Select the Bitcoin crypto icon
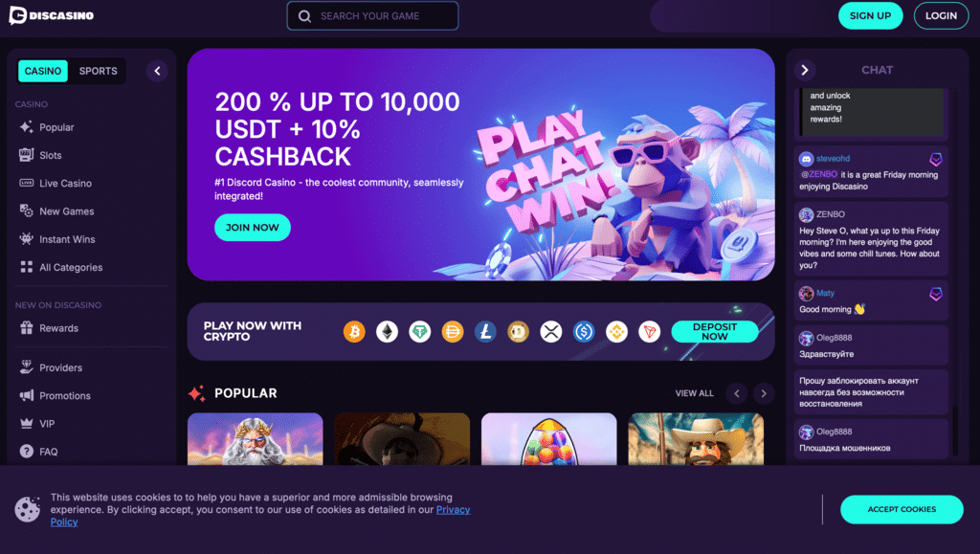 [x=354, y=332]
